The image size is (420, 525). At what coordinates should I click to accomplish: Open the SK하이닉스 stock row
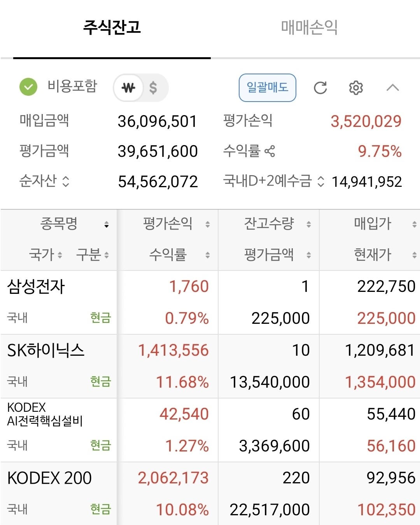(210, 366)
